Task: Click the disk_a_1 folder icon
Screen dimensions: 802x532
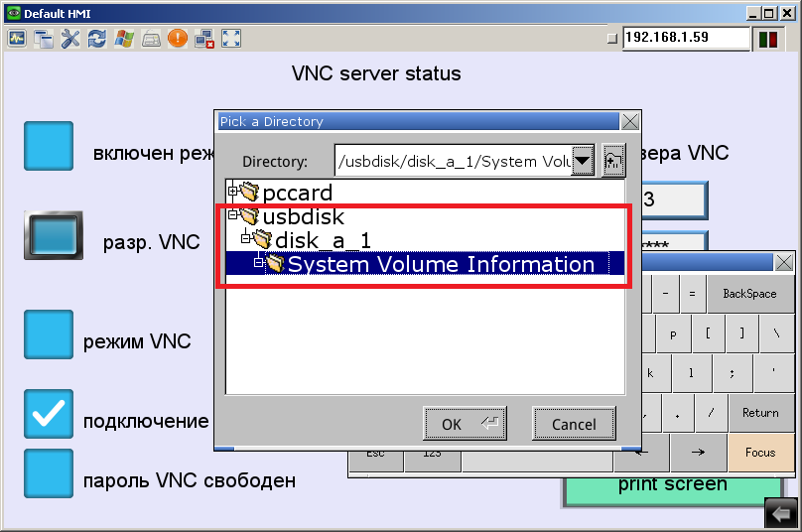Action: click(262, 239)
